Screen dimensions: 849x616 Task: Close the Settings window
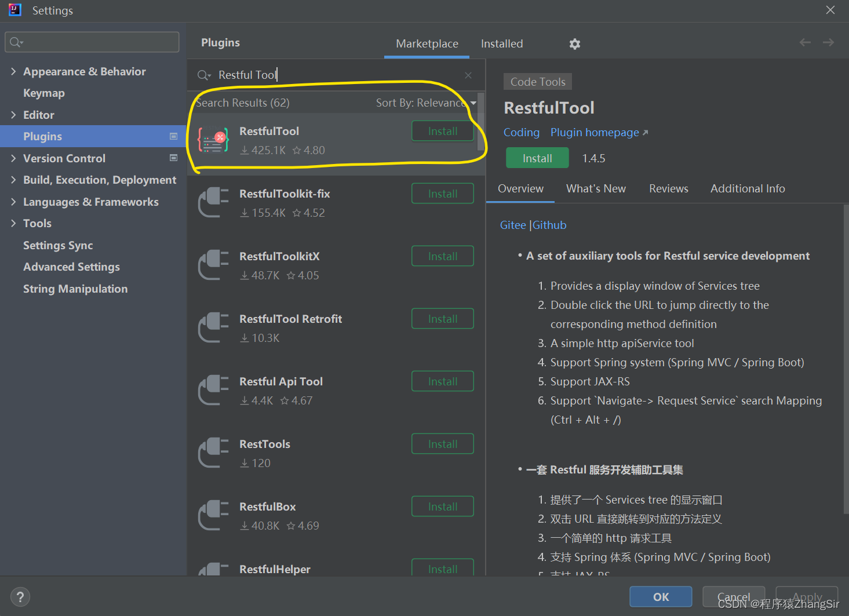click(x=830, y=10)
